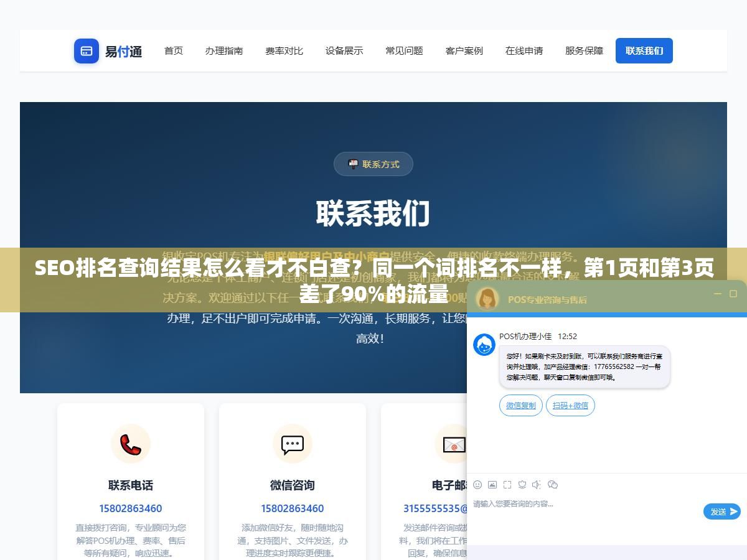Open the emoji picker in chat

pos(477,485)
